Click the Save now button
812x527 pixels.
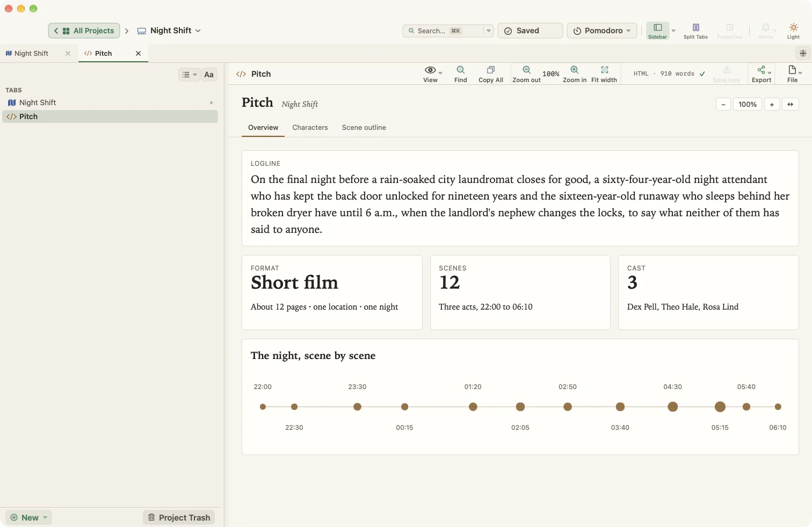click(x=727, y=74)
